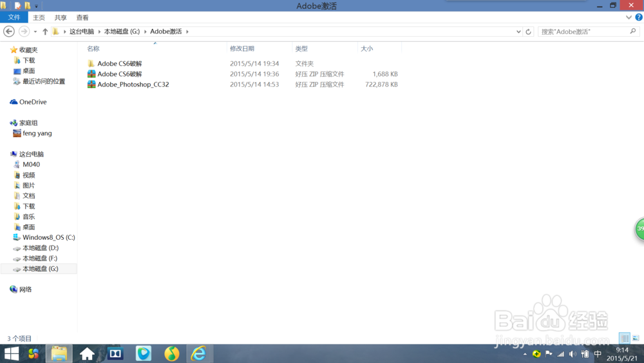The height and width of the screenshot is (363, 644).
Task: Open 收藏夹 in the navigation pane
Action: [28, 50]
